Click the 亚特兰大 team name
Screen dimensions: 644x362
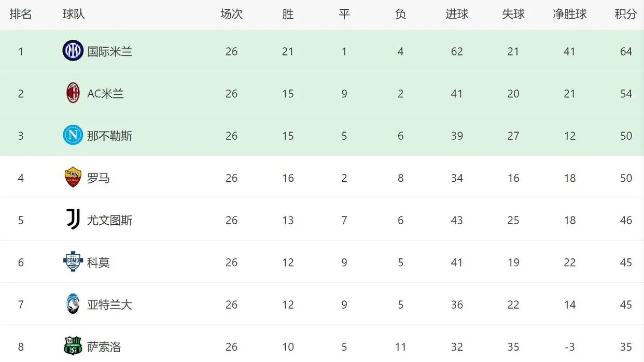tap(109, 305)
